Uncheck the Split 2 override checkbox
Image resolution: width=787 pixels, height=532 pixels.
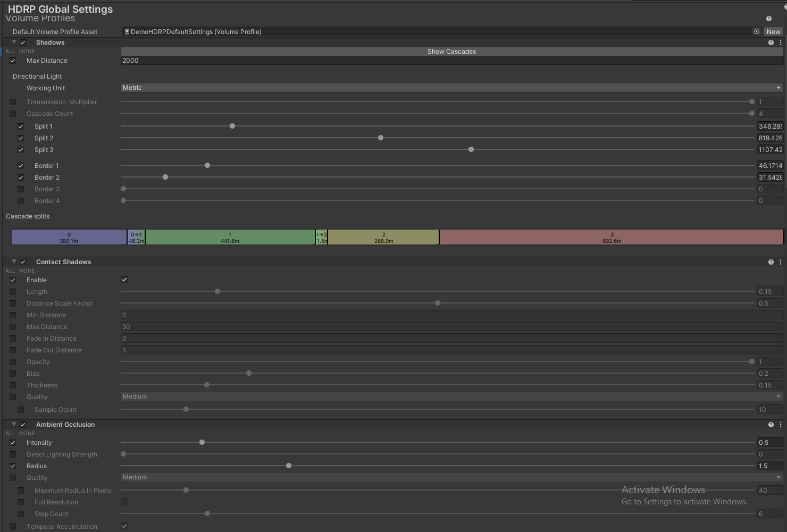coord(21,138)
